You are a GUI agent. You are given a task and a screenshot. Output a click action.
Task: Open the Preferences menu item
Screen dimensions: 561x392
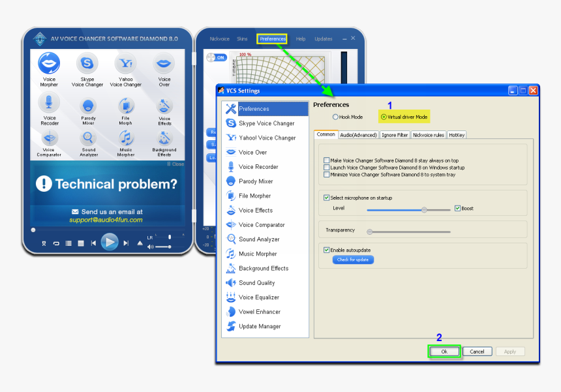click(273, 38)
